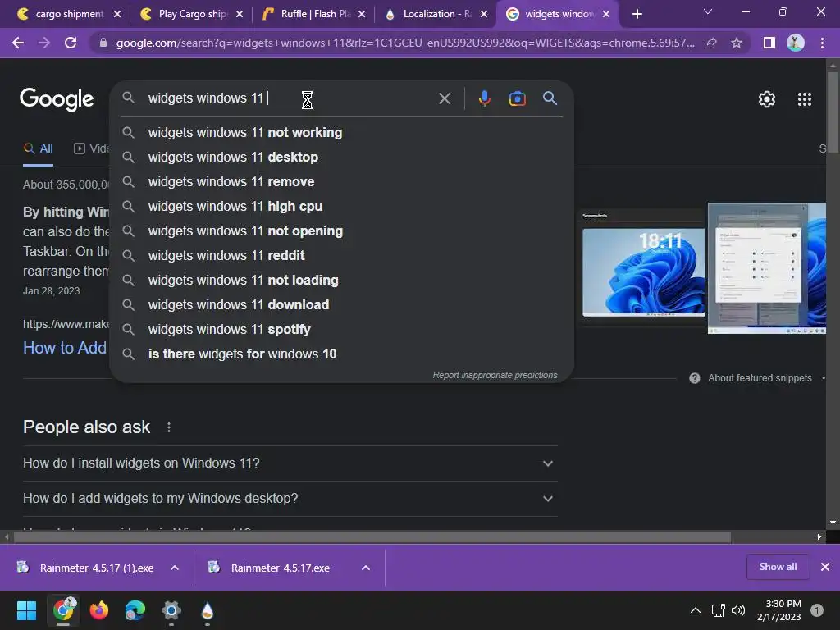
Task: Click the URL in the address bar
Action: click(405, 43)
